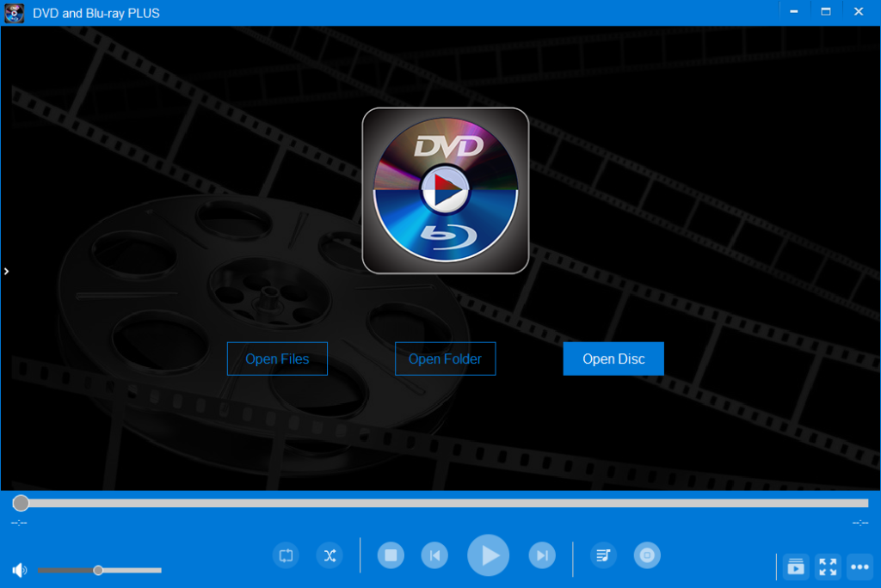Image resolution: width=881 pixels, height=588 pixels.
Task: Open the playlist icon
Action: point(603,555)
